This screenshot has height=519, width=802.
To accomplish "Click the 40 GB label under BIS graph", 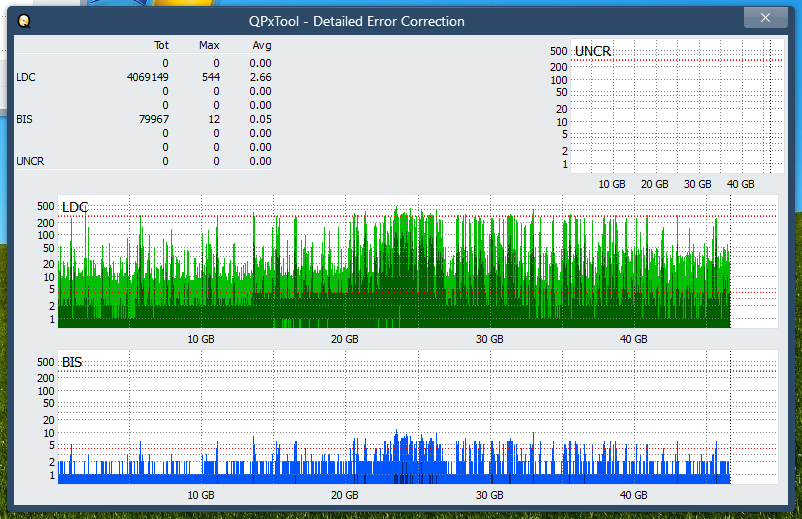I will tap(633, 495).
